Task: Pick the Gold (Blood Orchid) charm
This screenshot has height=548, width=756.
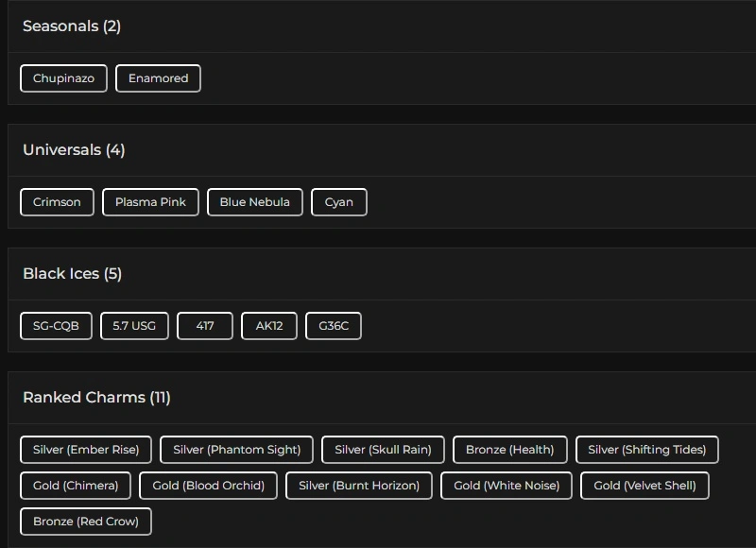Action: pos(208,486)
